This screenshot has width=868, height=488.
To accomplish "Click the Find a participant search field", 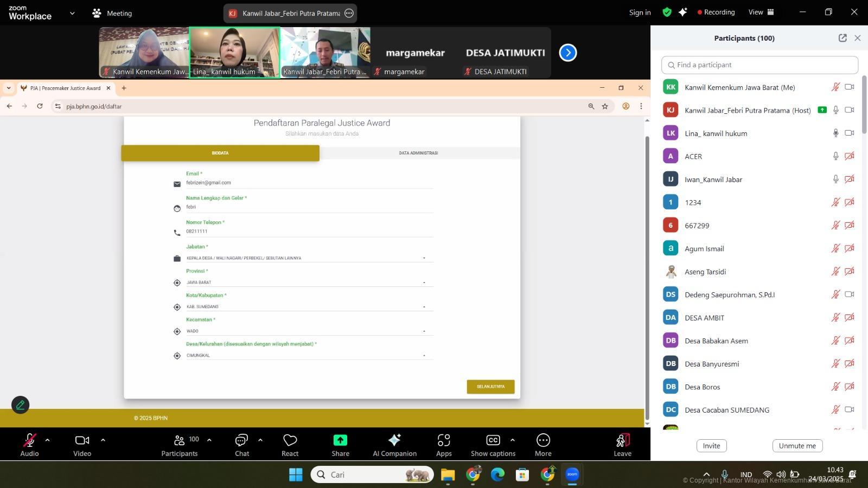I will click(x=759, y=65).
